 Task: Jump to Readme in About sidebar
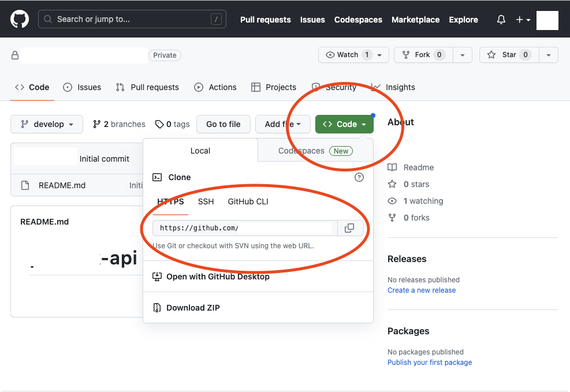tap(411, 167)
